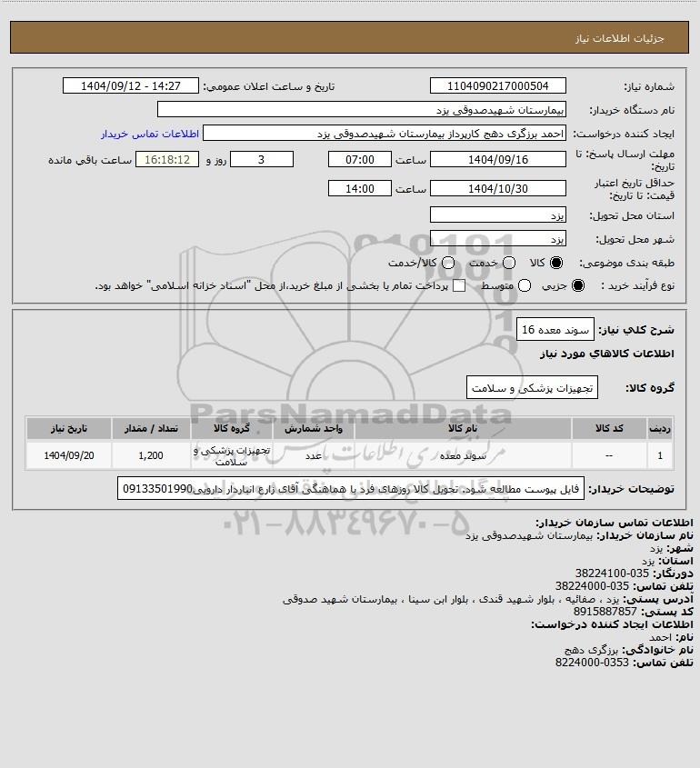Click the announcement date field 1404/09/12 - 14:27
700x768 pixels.
click(131, 85)
